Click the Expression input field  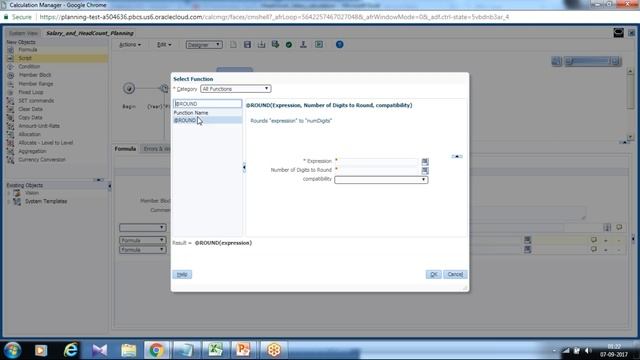click(x=378, y=161)
